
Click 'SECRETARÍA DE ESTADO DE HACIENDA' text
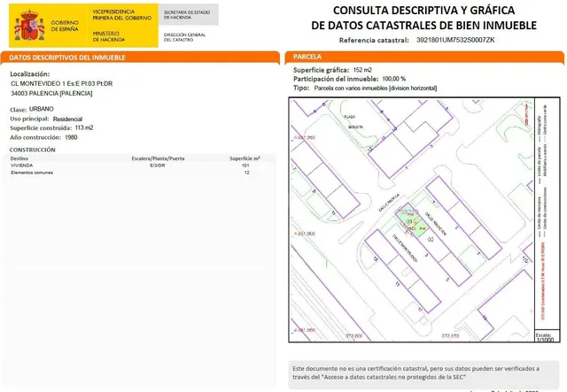pyautogui.click(x=187, y=15)
